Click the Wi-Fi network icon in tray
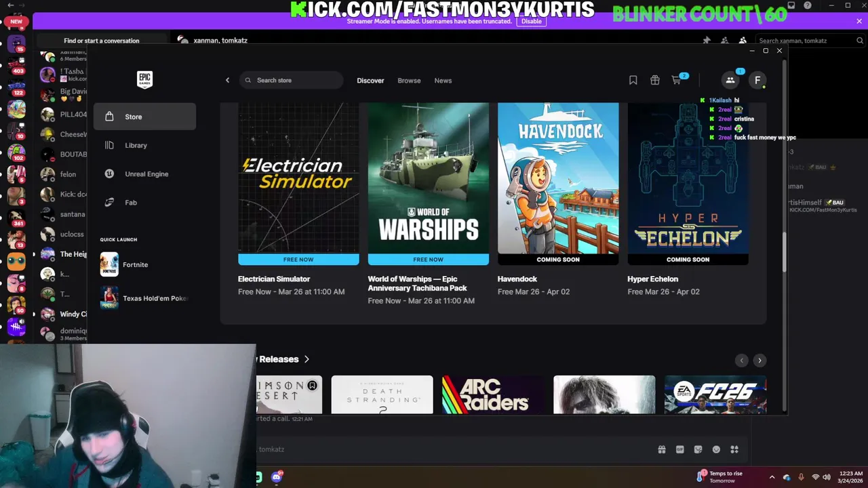The image size is (868, 488). [x=816, y=477]
